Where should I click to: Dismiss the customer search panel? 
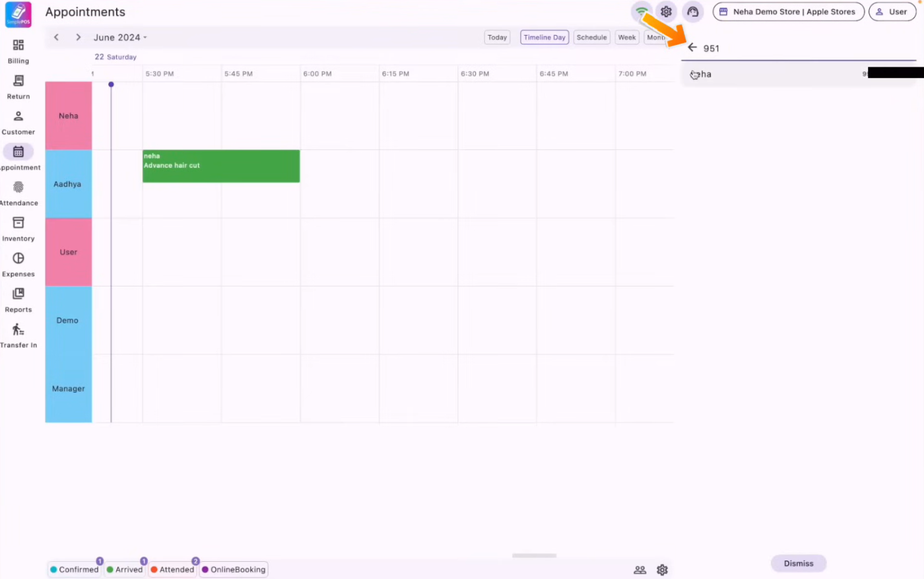pos(799,563)
